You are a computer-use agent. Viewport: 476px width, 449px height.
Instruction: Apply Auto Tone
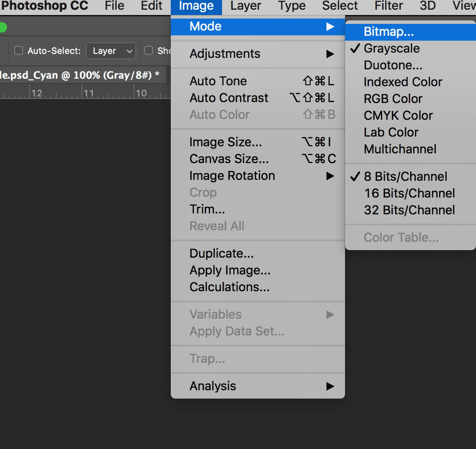[x=258, y=81]
